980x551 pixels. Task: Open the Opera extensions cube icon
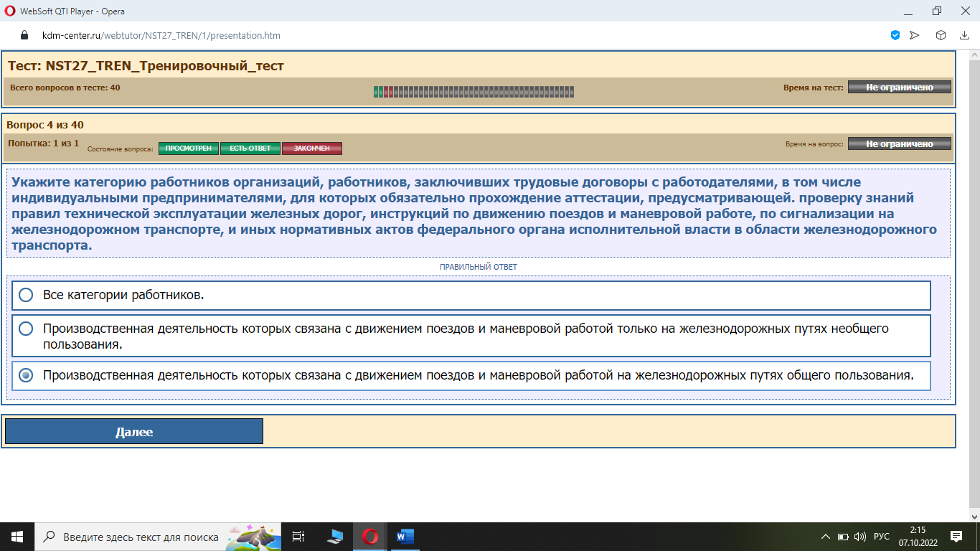pos(941,34)
